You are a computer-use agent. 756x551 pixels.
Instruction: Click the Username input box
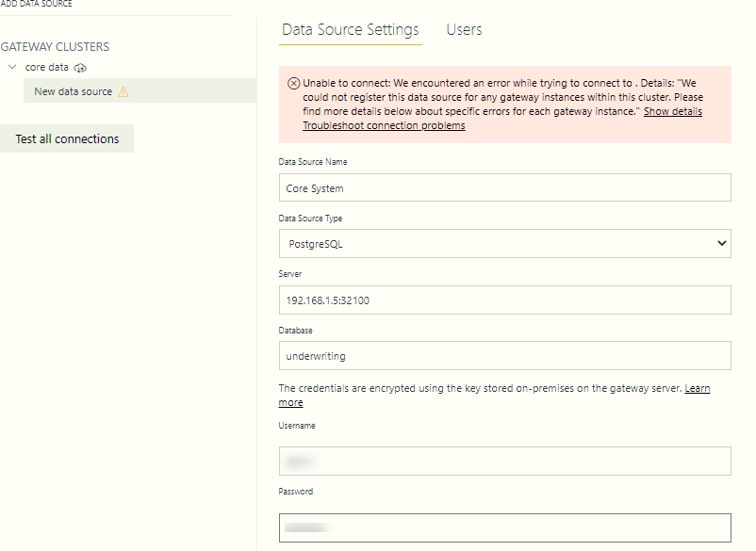click(504, 461)
